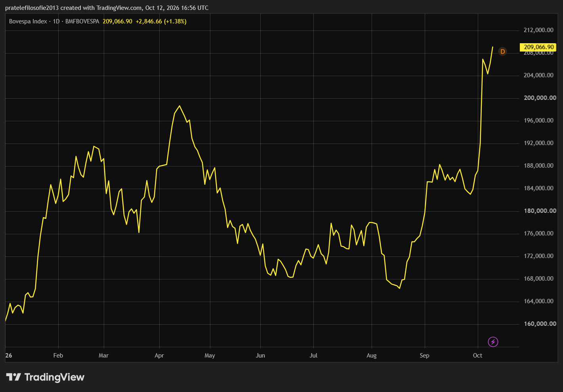
Task: Click the yellow 209,066.90 price label
Action: 538,47
